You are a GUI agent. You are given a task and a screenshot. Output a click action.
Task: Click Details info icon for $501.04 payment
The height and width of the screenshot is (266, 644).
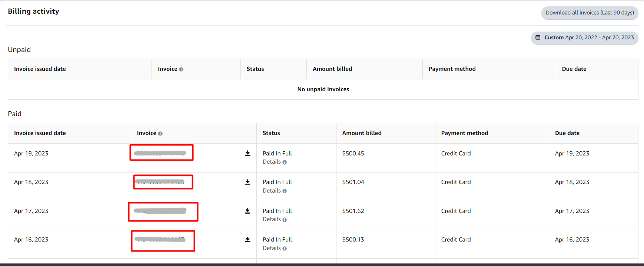click(x=285, y=191)
